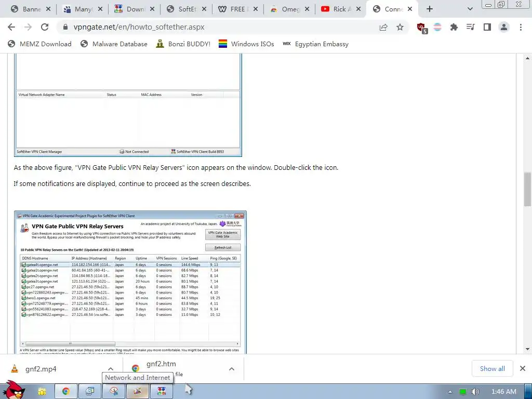The height and width of the screenshot is (399, 532).
Task: Click the Control Panel taskbar icon
Action: click(x=162, y=392)
